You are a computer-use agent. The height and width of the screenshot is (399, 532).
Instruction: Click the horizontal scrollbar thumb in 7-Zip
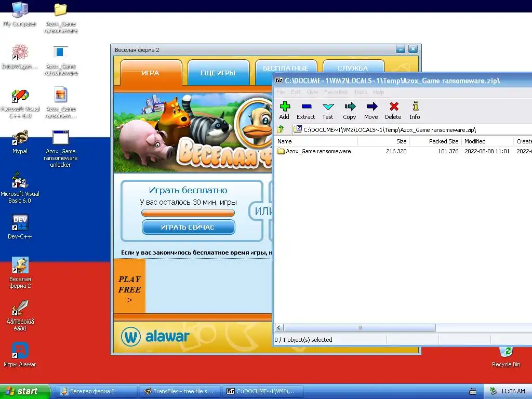[360, 328]
